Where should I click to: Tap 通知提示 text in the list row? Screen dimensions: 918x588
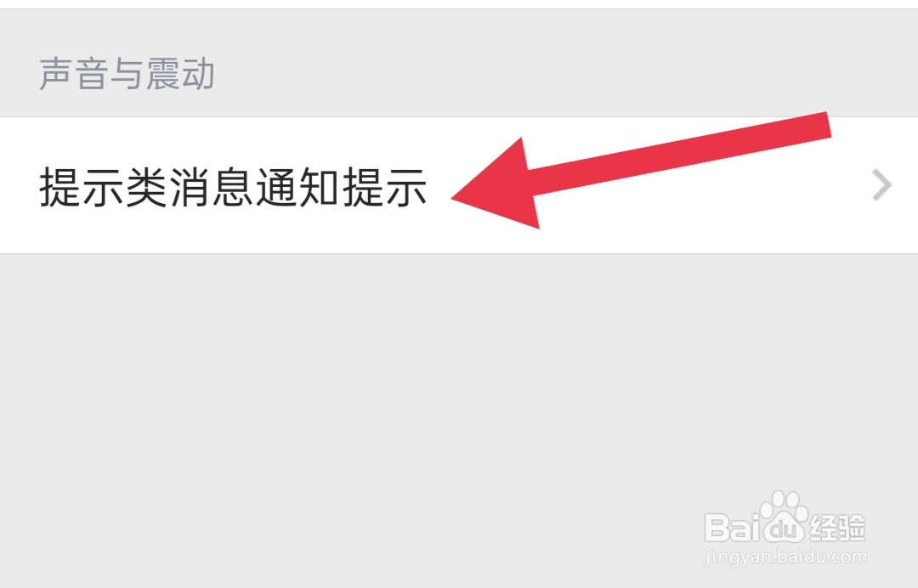[x=341, y=187]
